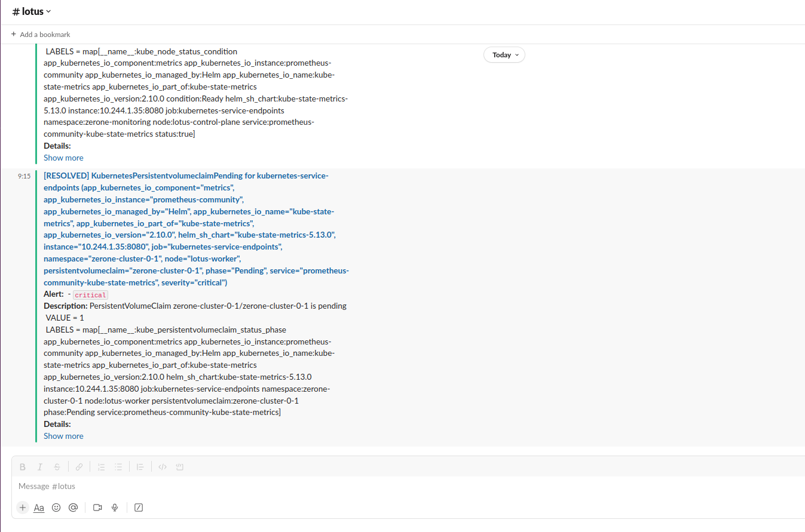Click the mention someone @ icon
Screen dimensions: 805x532
[x=73, y=508]
